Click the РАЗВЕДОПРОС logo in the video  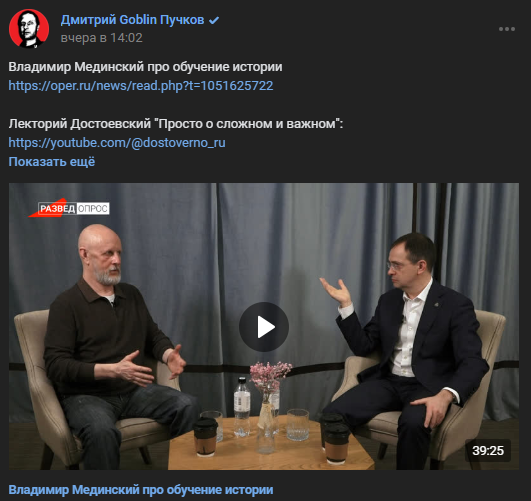[x=69, y=208]
